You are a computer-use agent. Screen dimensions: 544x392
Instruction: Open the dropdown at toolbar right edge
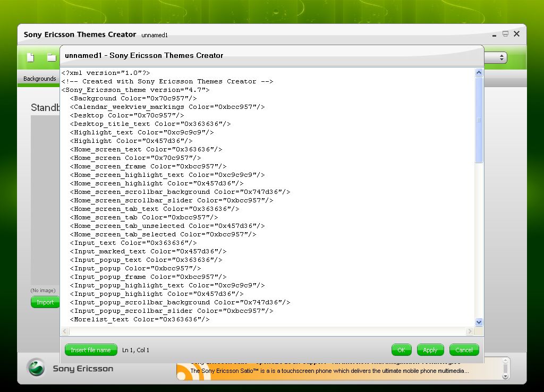point(501,57)
